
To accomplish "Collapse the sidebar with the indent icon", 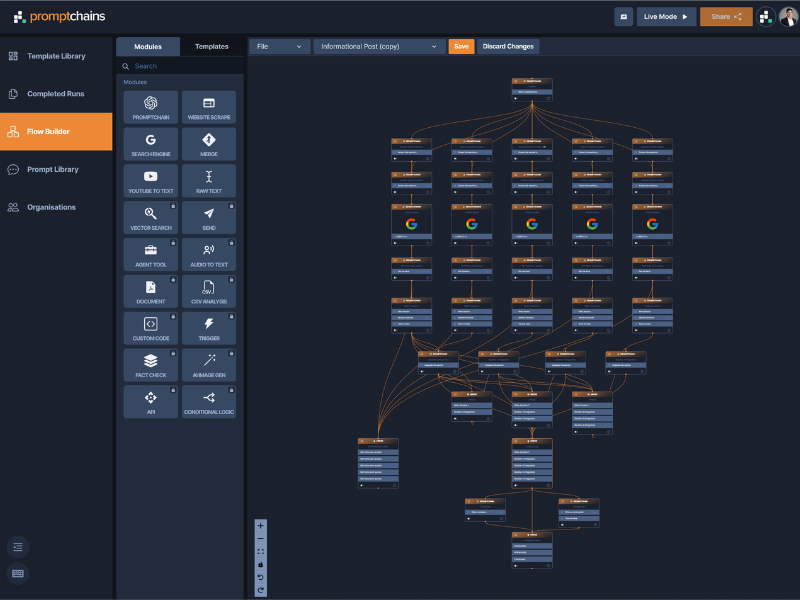I will click(x=18, y=547).
